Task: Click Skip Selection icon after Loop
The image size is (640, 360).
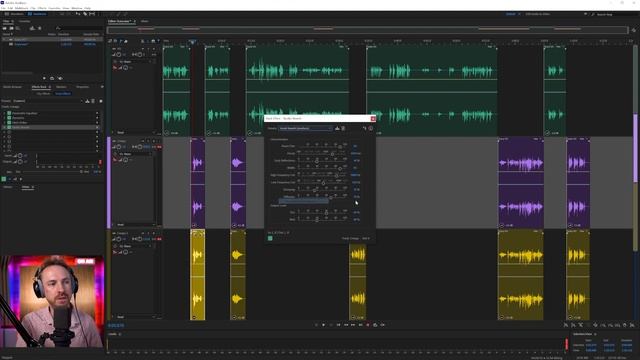Action: click(382, 325)
